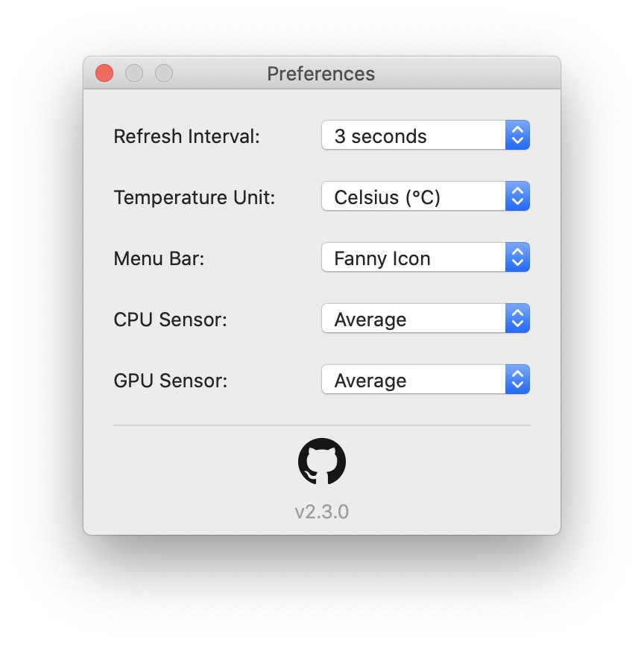
Task: Click the blue arrows of the CPU Sensor selector
Action: [x=518, y=320]
